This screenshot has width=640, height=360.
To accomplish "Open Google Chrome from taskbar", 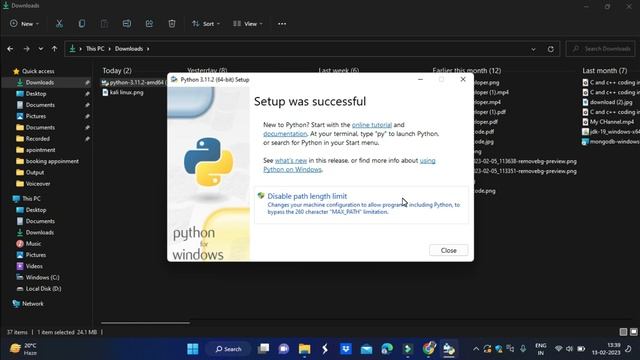I will [429, 349].
